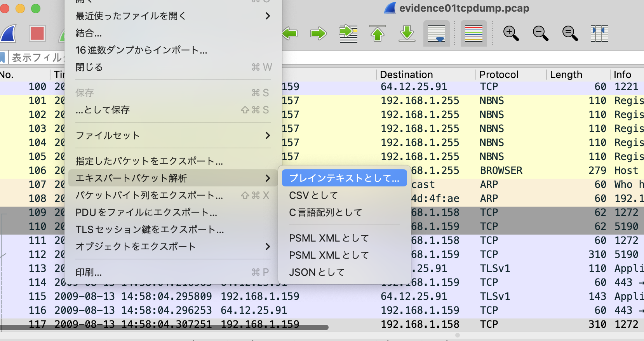The image size is (644, 341).
Task: Reset text zoom to normal size
Action: click(570, 33)
